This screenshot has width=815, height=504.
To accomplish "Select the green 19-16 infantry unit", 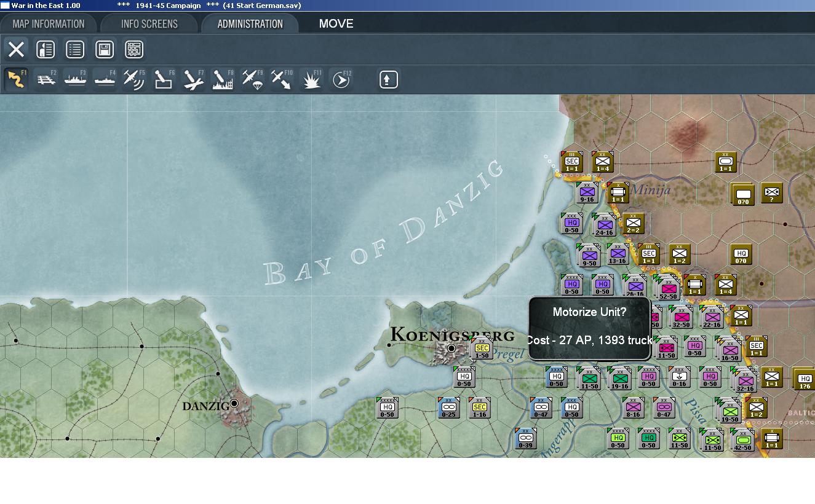I will tap(619, 379).
